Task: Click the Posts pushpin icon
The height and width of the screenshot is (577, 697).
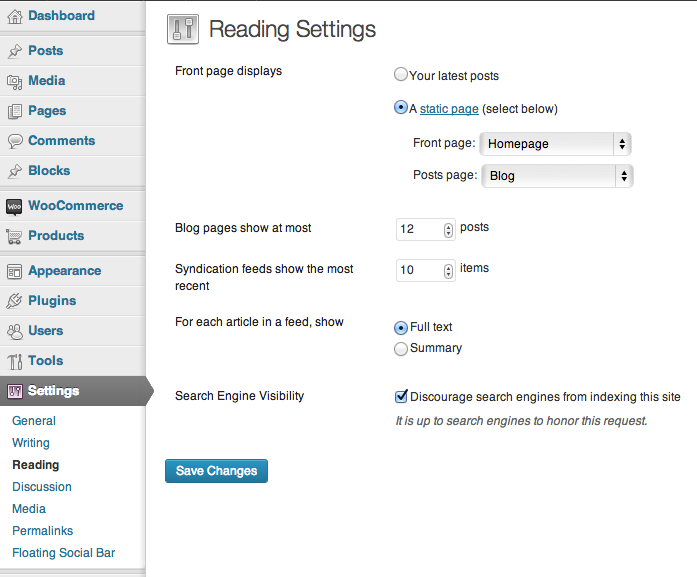Action: click(15, 51)
